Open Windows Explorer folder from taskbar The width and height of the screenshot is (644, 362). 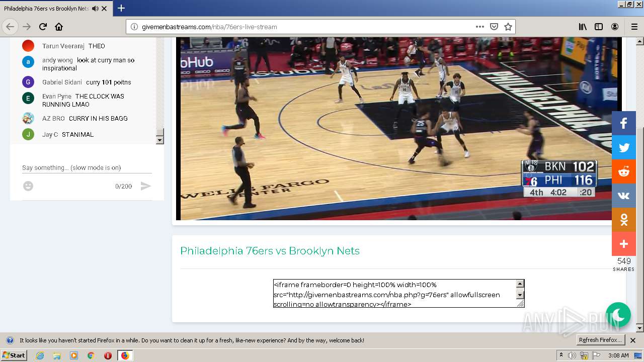click(57, 355)
